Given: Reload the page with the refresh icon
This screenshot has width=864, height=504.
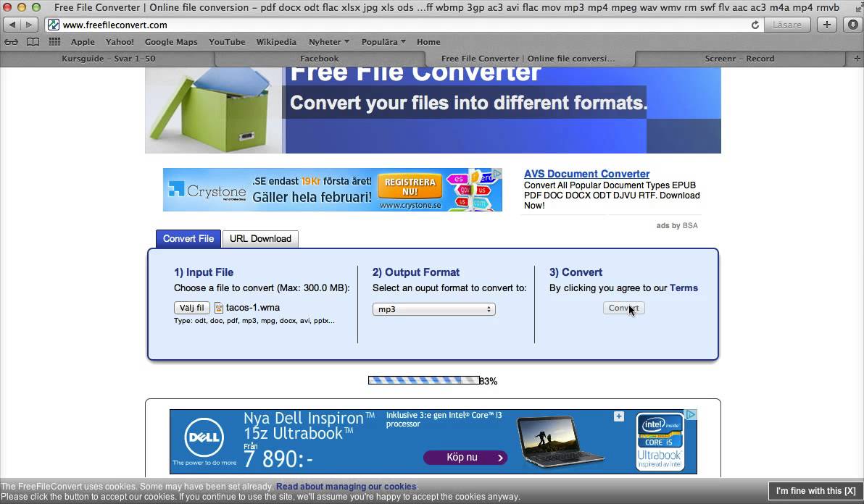Looking at the screenshot, I should pyautogui.click(x=755, y=25).
